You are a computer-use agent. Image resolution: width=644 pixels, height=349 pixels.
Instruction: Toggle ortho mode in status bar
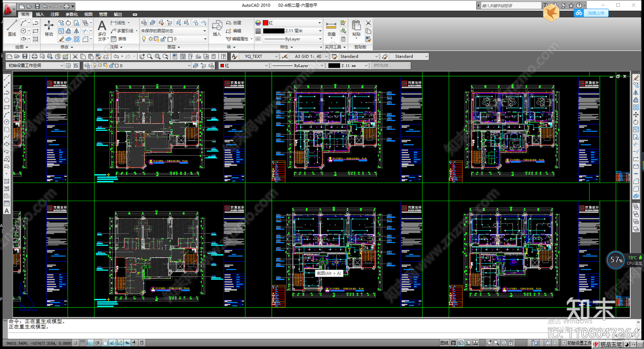tap(90, 343)
